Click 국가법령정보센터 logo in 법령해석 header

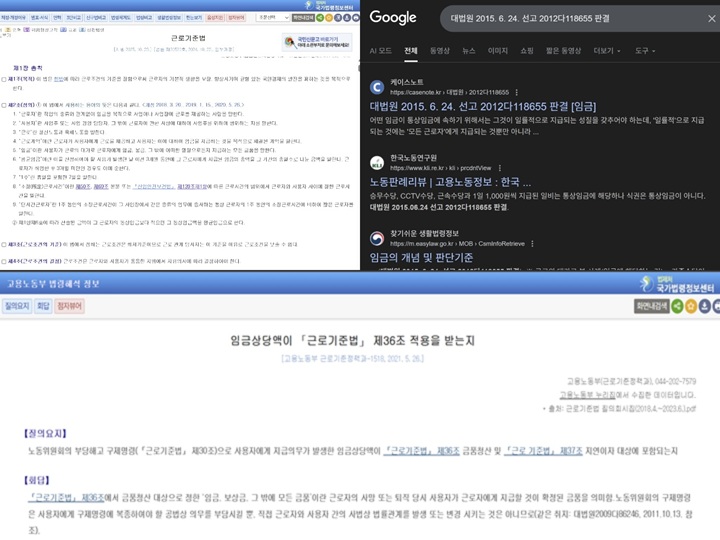678,284
